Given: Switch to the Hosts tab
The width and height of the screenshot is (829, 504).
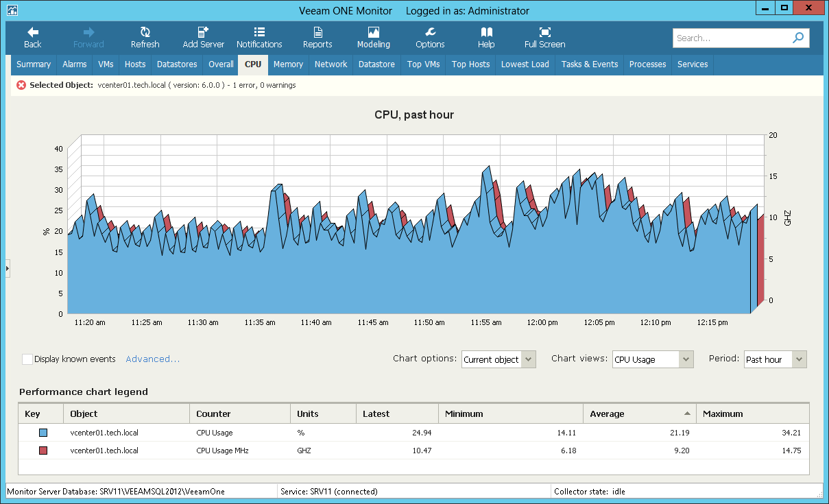Looking at the screenshot, I should click(135, 64).
